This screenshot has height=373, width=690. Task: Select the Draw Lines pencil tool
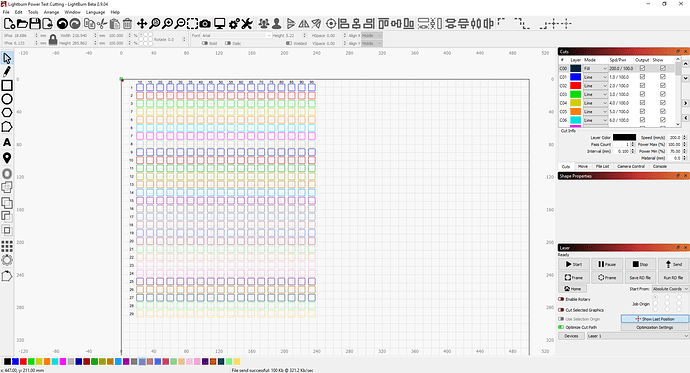point(7,72)
